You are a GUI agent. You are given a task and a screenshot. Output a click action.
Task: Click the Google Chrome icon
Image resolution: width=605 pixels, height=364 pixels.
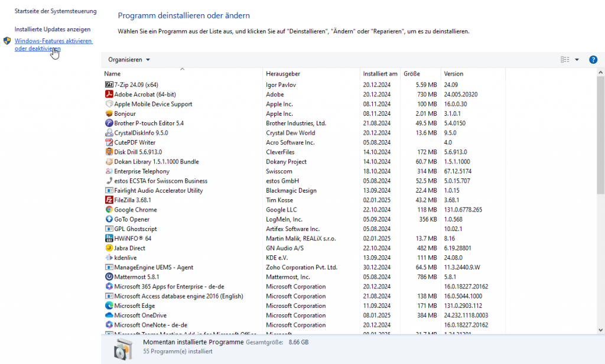pyautogui.click(x=109, y=210)
